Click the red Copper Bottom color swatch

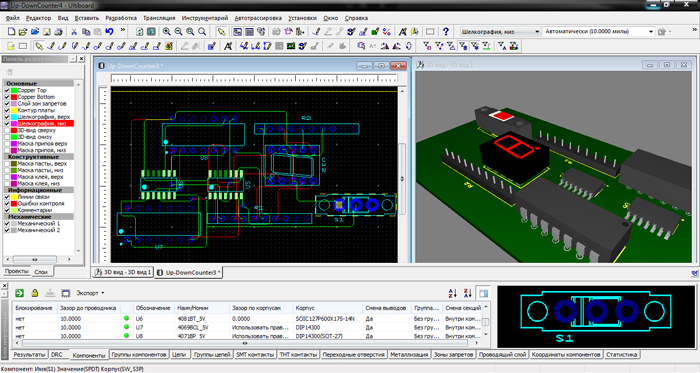click(14, 97)
